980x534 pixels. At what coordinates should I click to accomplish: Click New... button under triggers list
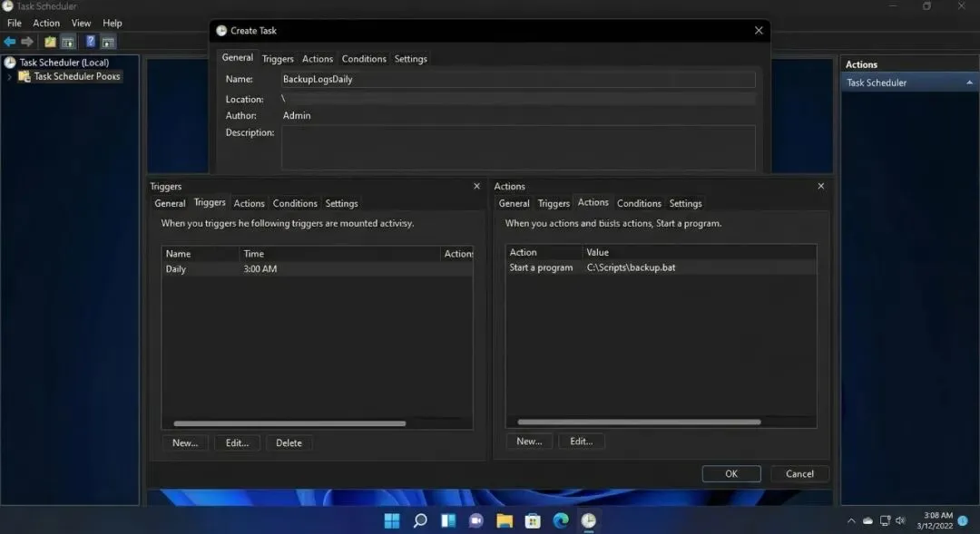pos(185,442)
